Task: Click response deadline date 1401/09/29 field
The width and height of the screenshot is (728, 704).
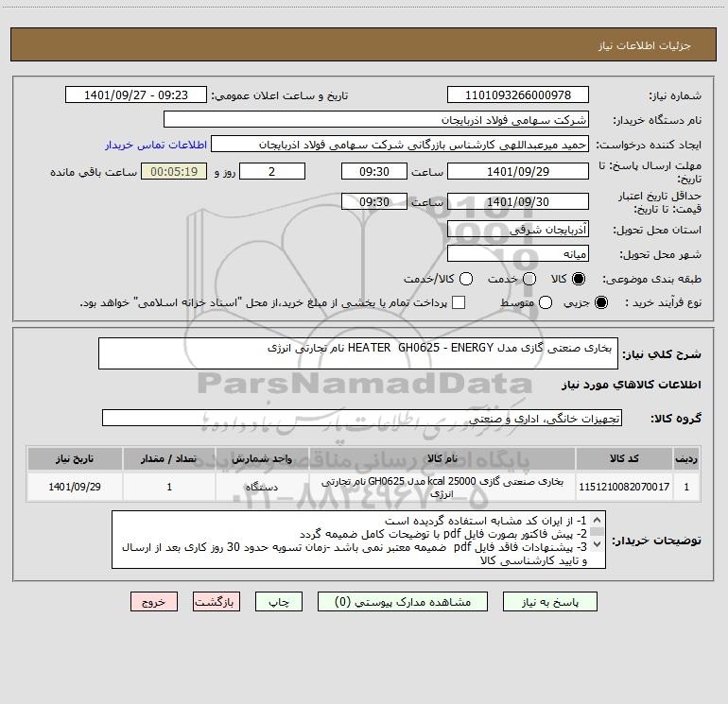Action: [518, 171]
